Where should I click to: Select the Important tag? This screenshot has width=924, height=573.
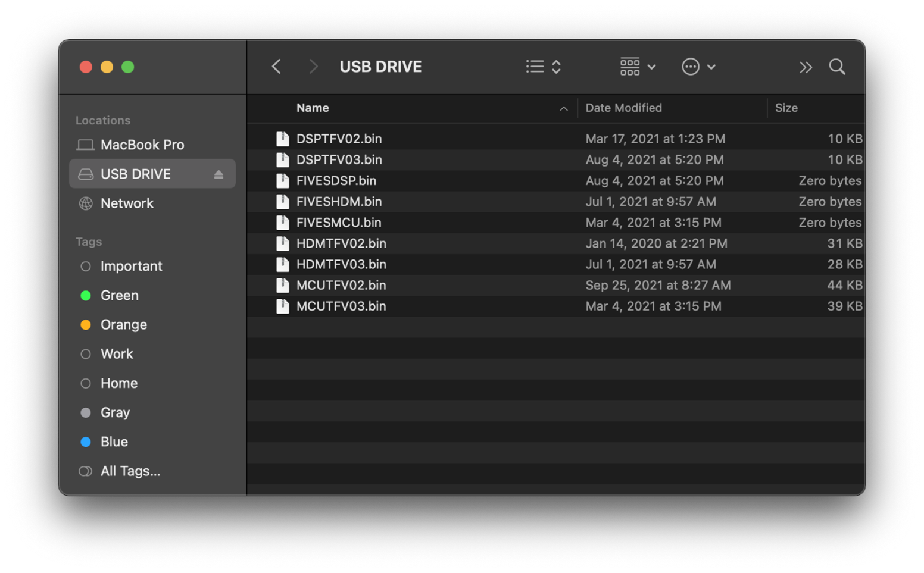[152, 266]
